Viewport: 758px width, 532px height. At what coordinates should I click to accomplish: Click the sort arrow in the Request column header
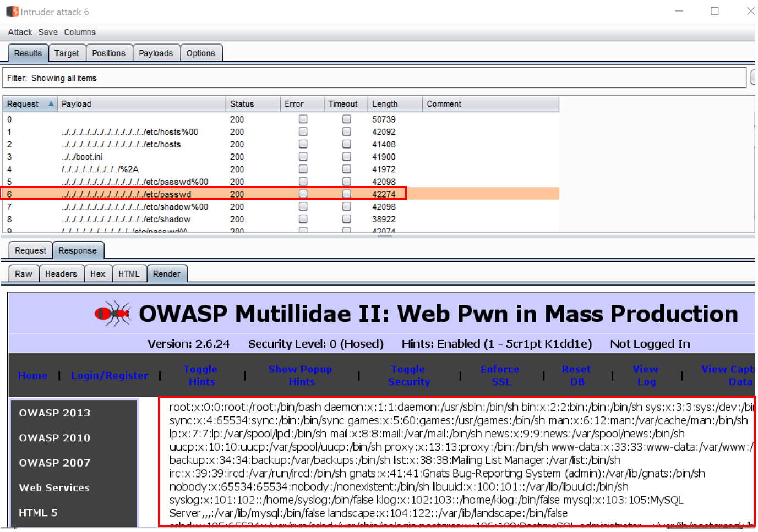pyautogui.click(x=51, y=104)
